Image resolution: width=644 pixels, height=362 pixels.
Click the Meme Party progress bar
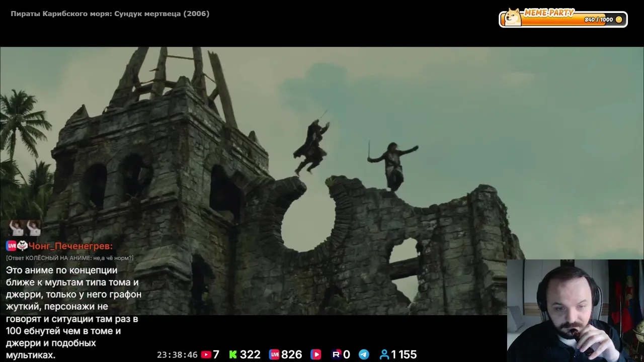click(563, 19)
